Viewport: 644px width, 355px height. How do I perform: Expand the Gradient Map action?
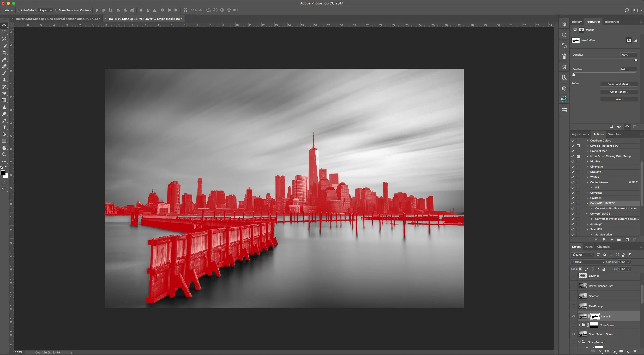(x=587, y=151)
